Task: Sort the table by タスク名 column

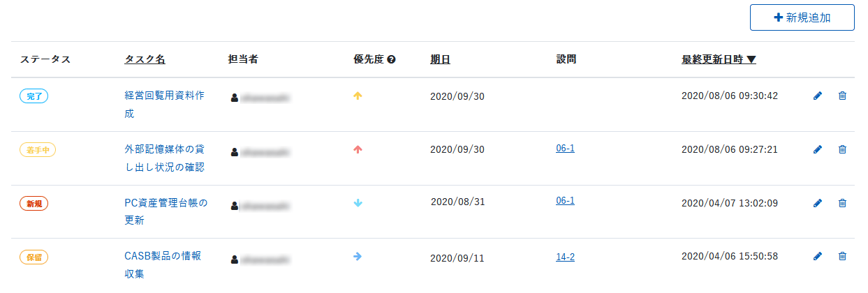Action: coord(145,59)
